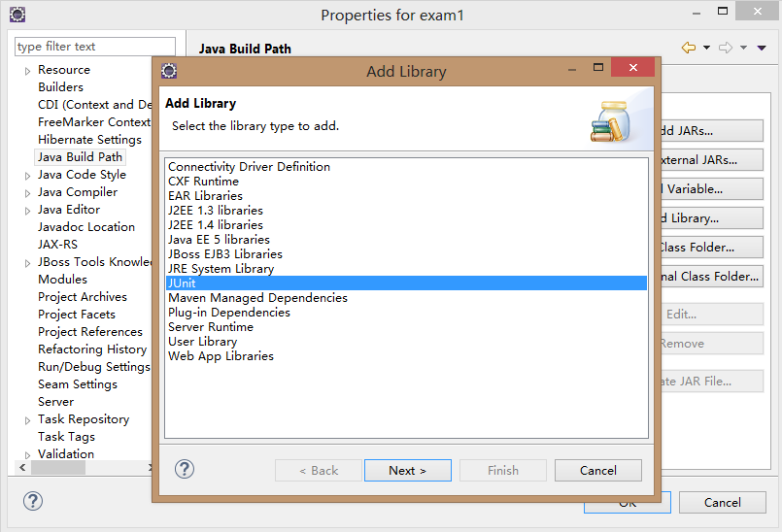
Task: Open Project References properties page
Action: tap(90, 331)
